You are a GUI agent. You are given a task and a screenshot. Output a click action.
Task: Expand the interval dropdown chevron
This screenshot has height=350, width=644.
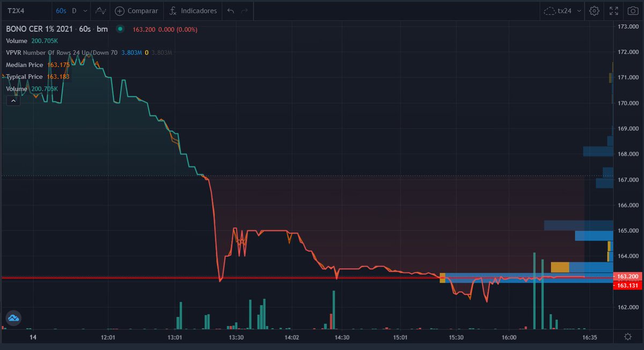84,11
